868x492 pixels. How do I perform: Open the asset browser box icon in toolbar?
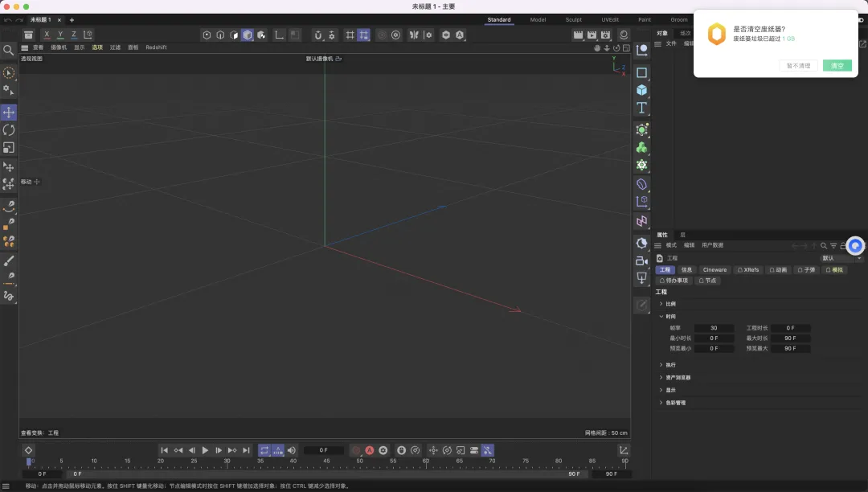pos(28,35)
